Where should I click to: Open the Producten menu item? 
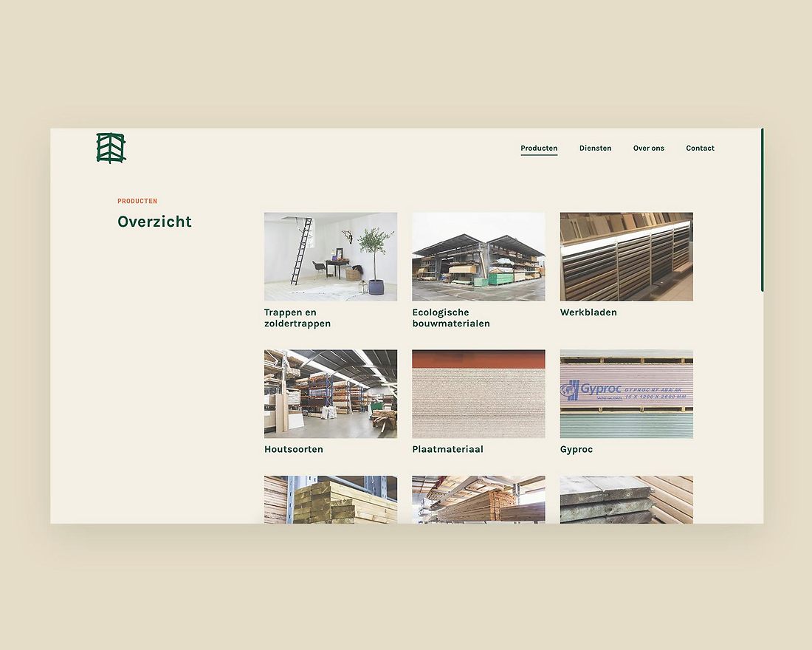(x=539, y=148)
